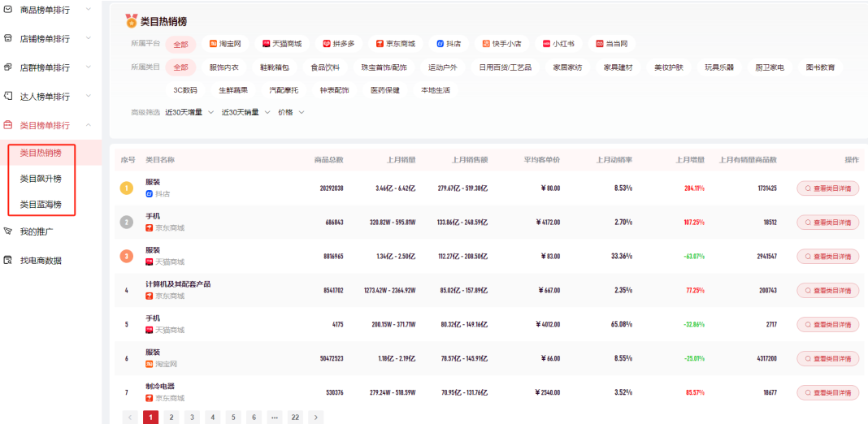Go to next page arrow in pagination
Screen dimensions: 868x424
pos(315,418)
